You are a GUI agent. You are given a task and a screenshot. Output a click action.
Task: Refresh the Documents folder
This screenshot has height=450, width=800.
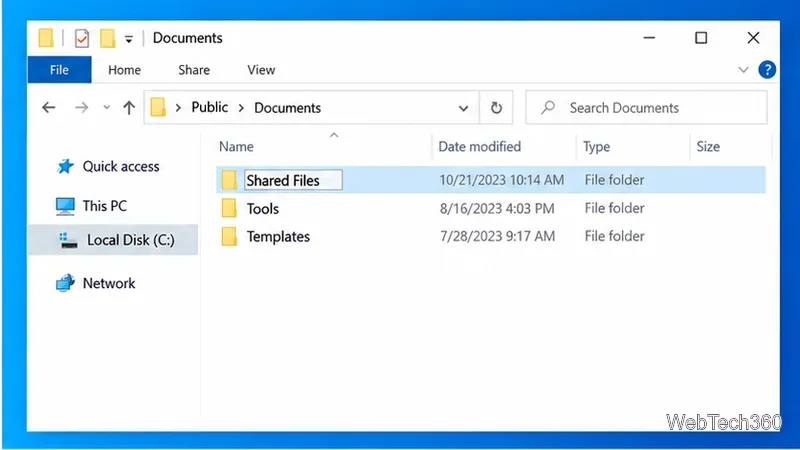point(496,108)
